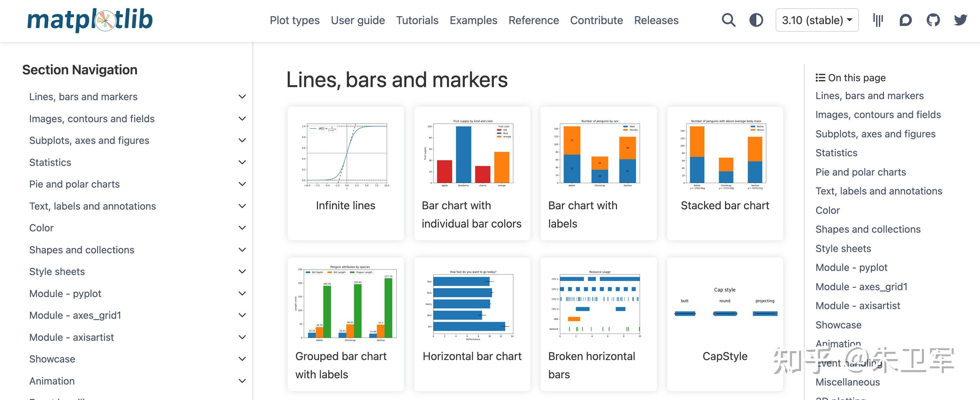Open the GitHub repository icon
The image size is (980, 400).
coord(933,20)
